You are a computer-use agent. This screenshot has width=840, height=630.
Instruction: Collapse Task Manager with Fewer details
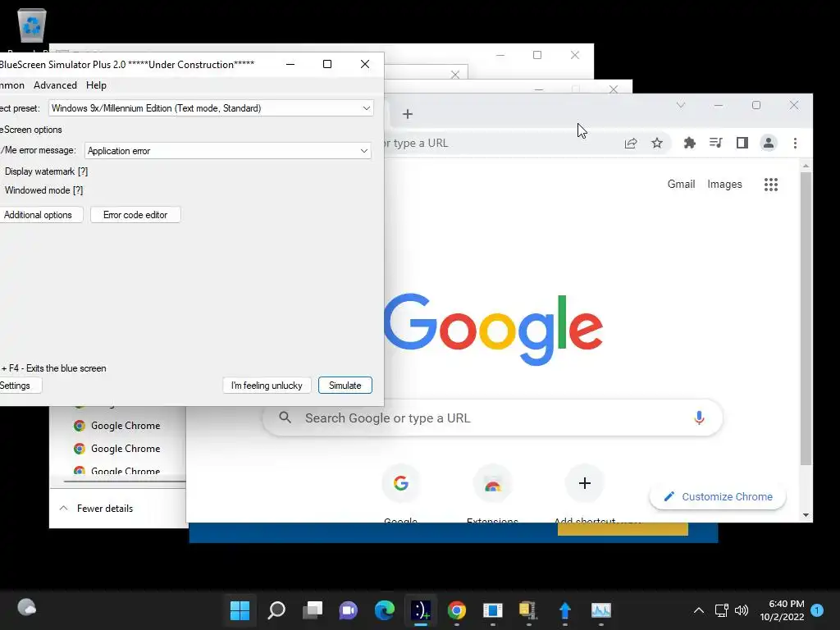[x=97, y=509]
